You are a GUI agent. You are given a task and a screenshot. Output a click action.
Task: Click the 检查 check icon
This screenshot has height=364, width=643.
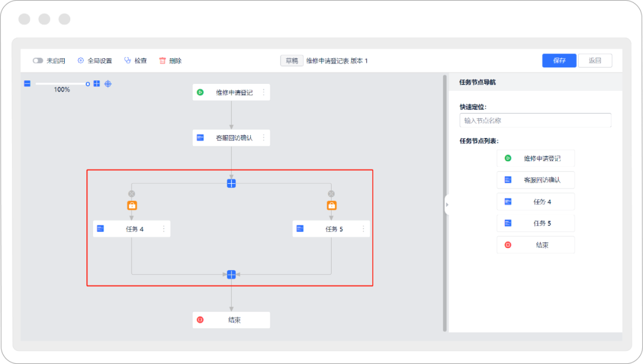tap(127, 61)
